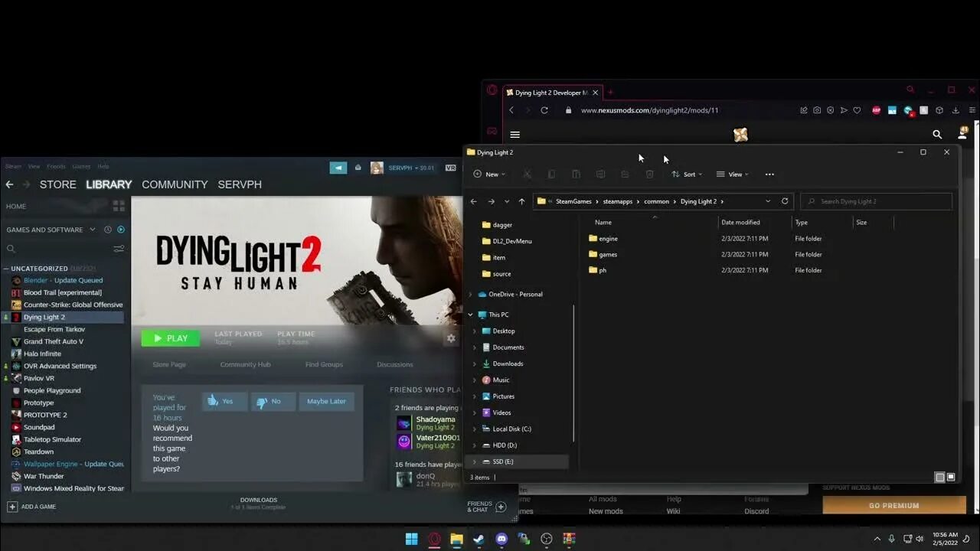Choose Maybe Later on recommendation prompt
980x551 pixels.
pyautogui.click(x=326, y=401)
